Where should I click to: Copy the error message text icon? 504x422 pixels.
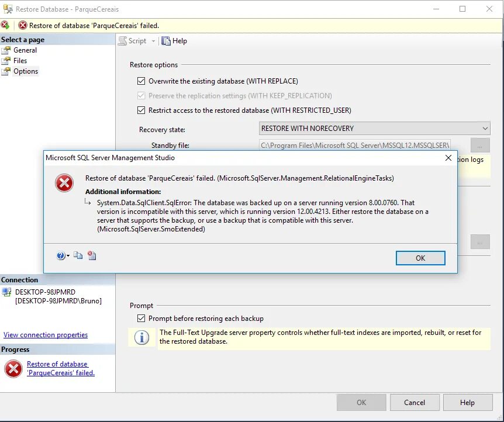[78, 255]
